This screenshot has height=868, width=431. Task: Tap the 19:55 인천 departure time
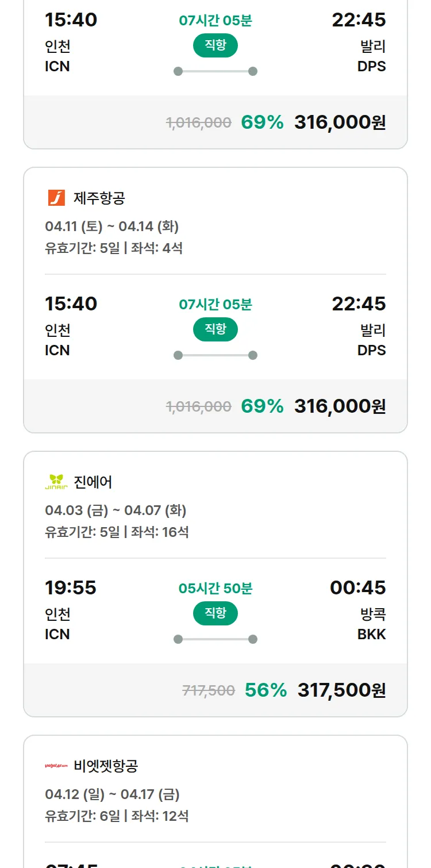click(71, 588)
